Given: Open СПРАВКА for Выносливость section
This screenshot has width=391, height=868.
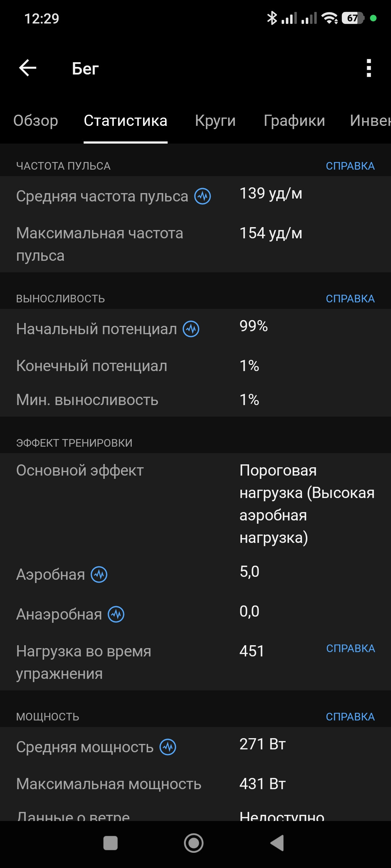Looking at the screenshot, I should click(350, 299).
